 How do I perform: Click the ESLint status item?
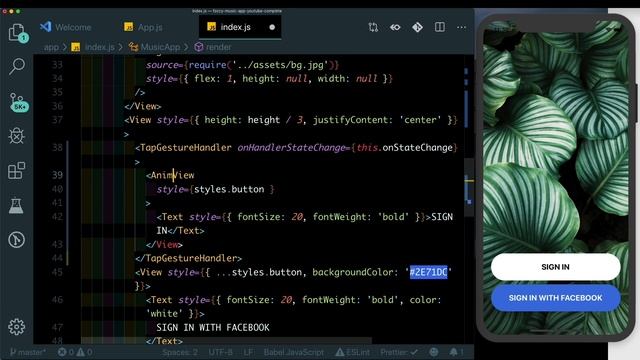coord(353,352)
